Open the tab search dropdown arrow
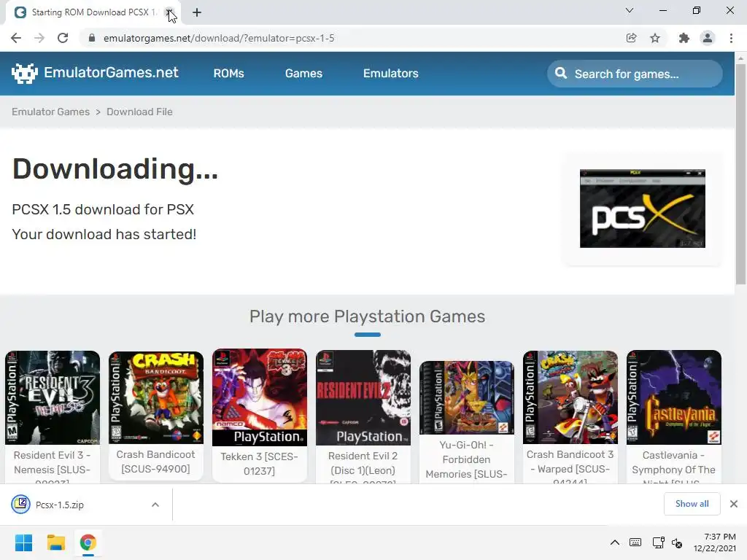 coord(630,10)
